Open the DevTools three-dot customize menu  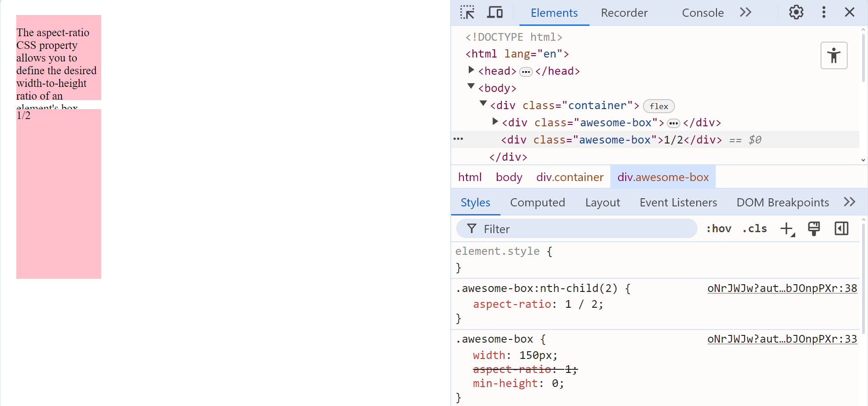(x=824, y=12)
